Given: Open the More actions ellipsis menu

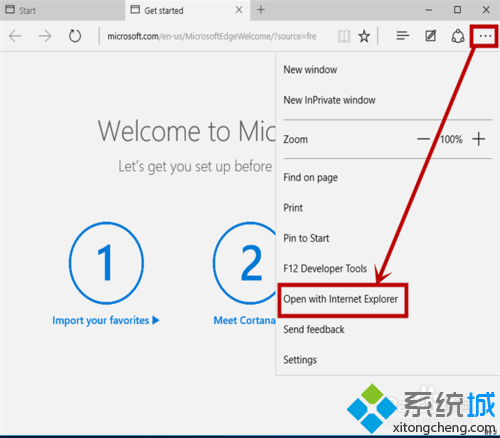Looking at the screenshot, I should [485, 36].
